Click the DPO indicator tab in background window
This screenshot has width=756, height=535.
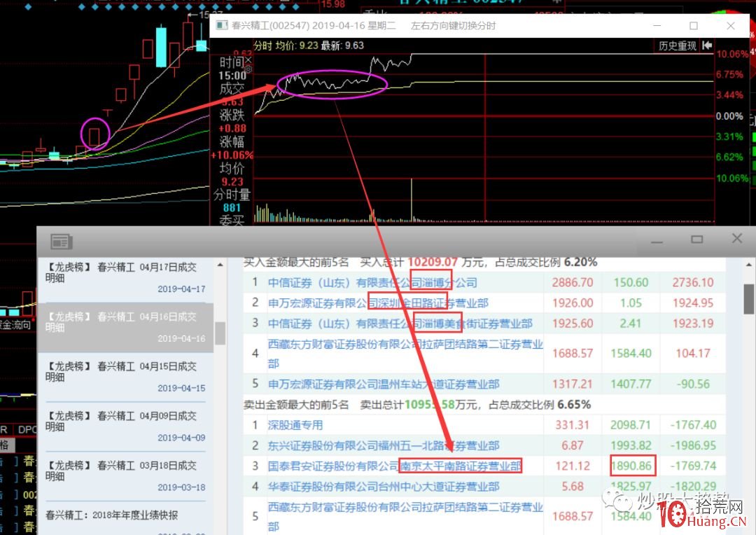26,429
